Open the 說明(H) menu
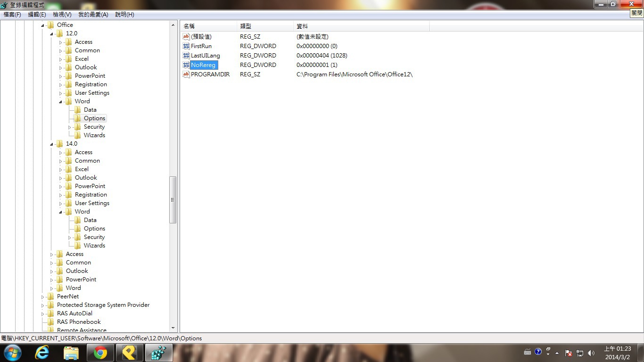This screenshot has width=644, height=362. pos(125,15)
